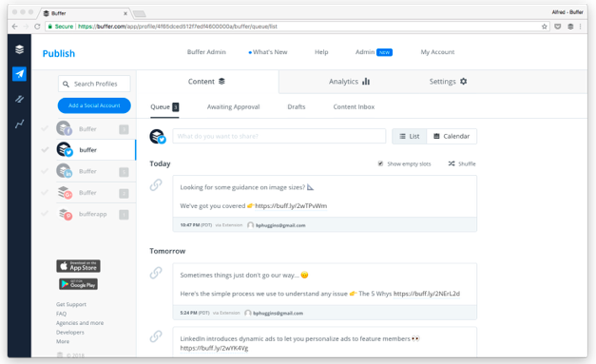The height and width of the screenshot is (364, 596).
Task: Toggle checkmark for Buffer Google+ profile
Action: point(45,192)
